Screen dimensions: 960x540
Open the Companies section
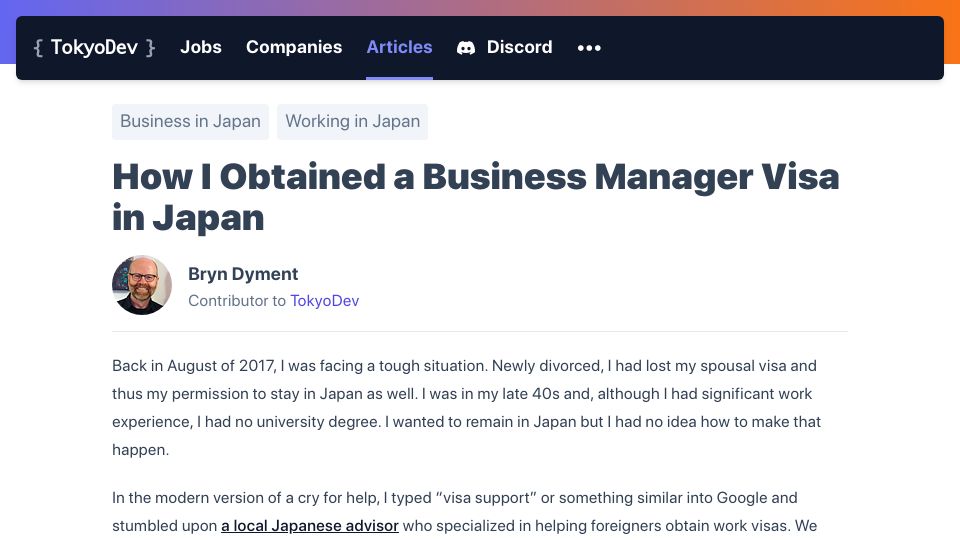pyautogui.click(x=294, y=47)
